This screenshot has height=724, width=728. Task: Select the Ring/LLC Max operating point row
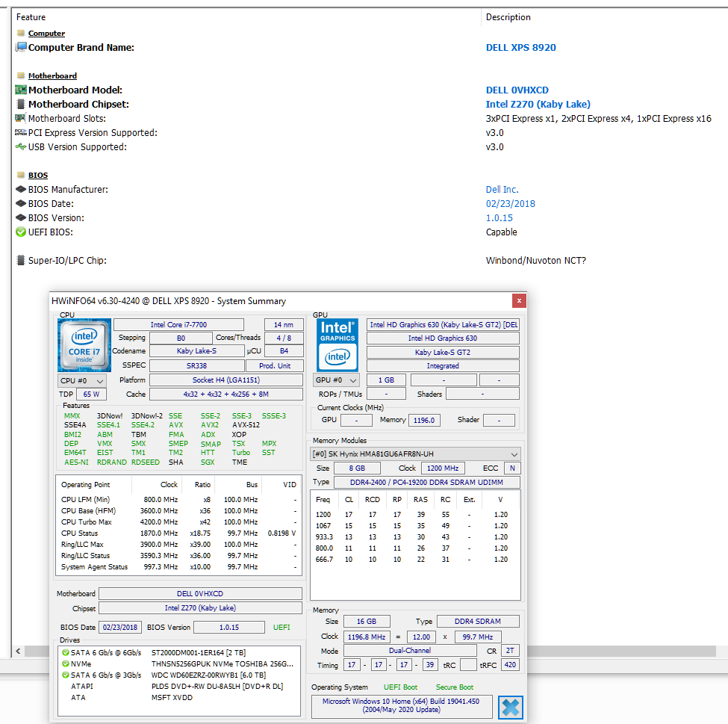tap(178, 544)
